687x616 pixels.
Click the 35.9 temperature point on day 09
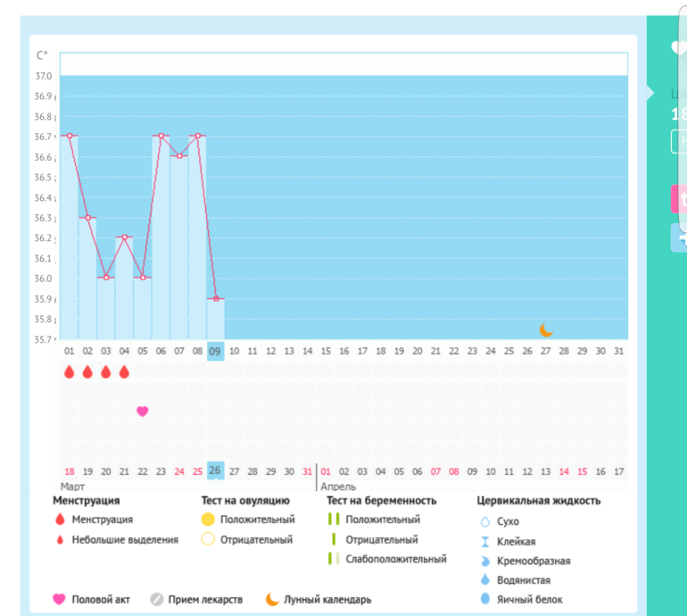pos(216,298)
